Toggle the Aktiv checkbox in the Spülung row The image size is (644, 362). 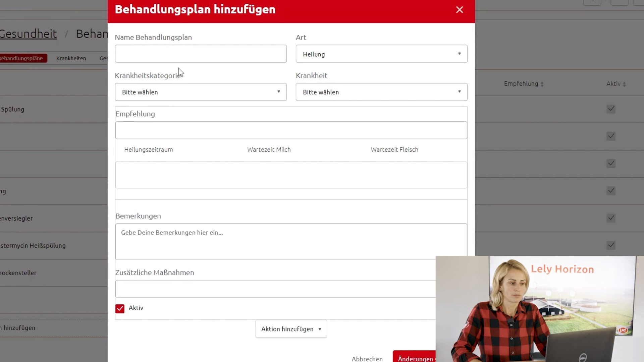[x=611, y=109]
